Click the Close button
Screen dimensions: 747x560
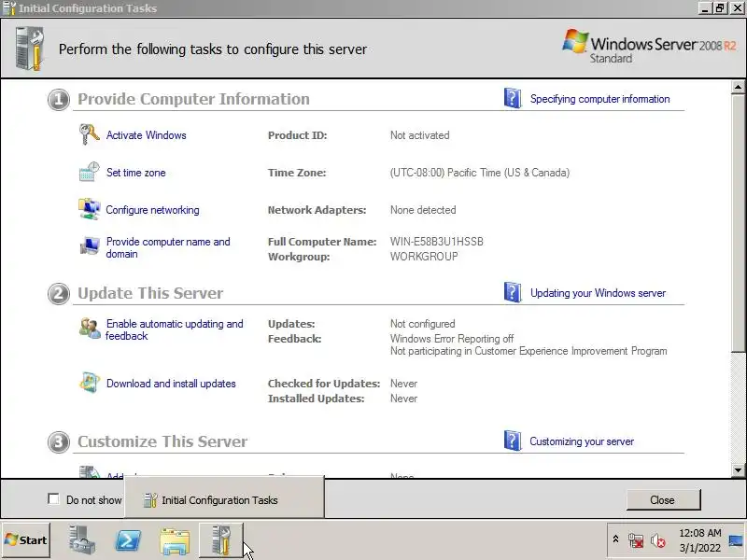(663, 499)
